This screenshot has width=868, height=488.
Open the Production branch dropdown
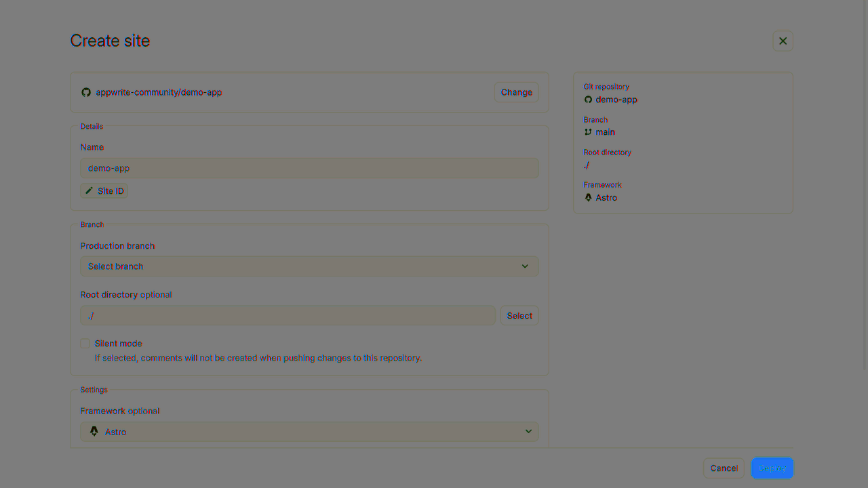[x=309, y=266]
